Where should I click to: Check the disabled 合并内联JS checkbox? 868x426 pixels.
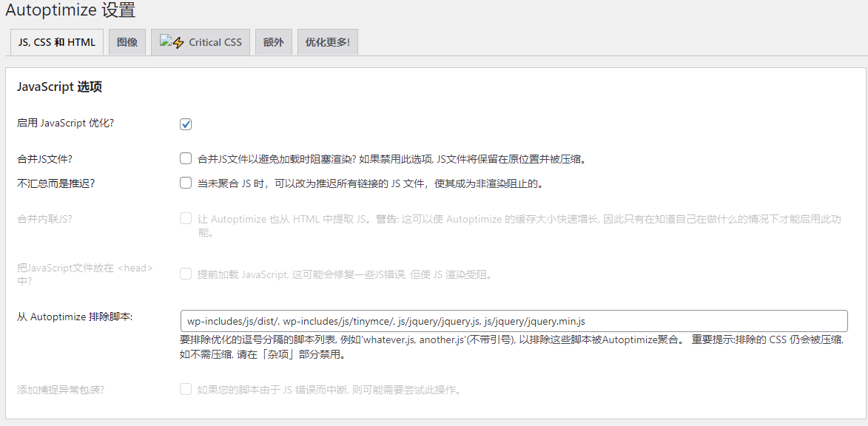tap(186, 218)
